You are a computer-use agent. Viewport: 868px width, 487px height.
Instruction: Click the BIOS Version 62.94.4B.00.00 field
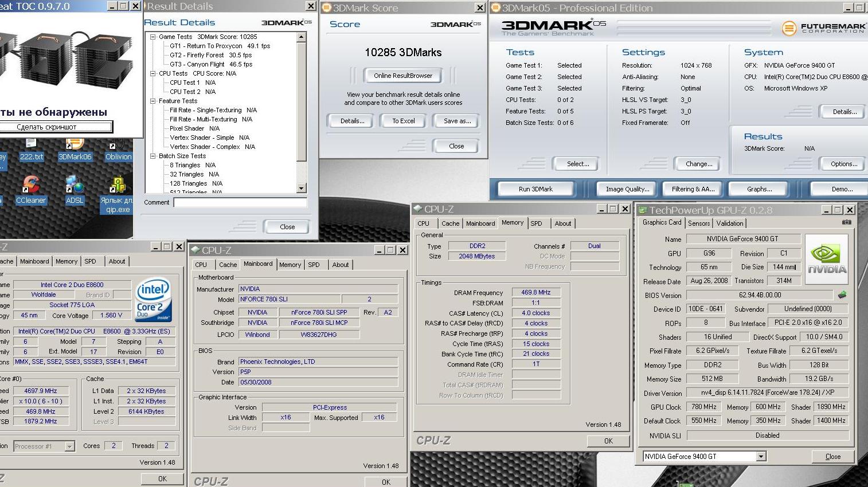click(760, 295)
